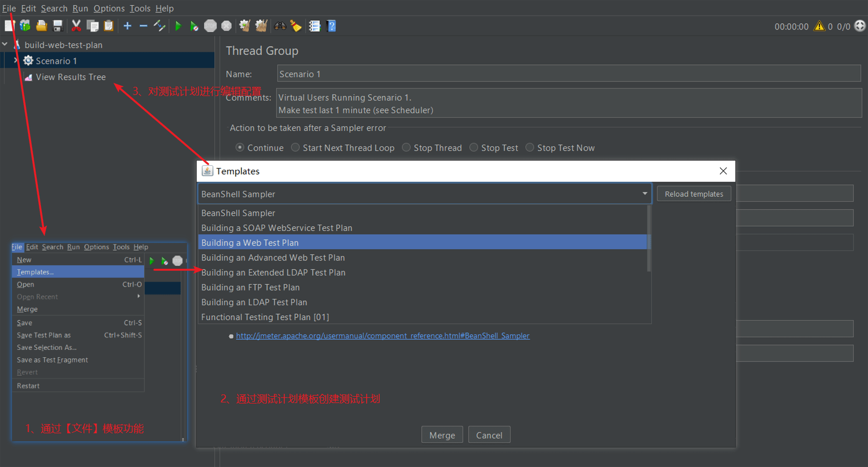Click the blue minus Collapse All icon

click(143, 25)
